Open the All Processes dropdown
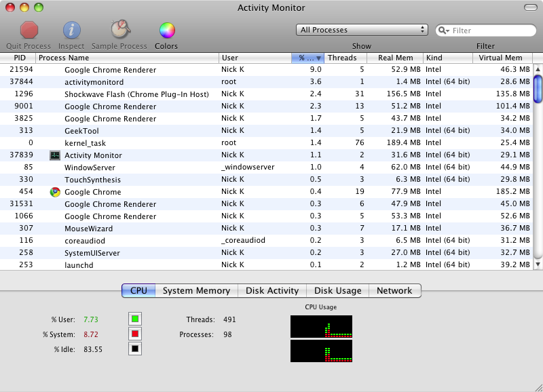This screenshot has height=392, width=543. point(362,30)
